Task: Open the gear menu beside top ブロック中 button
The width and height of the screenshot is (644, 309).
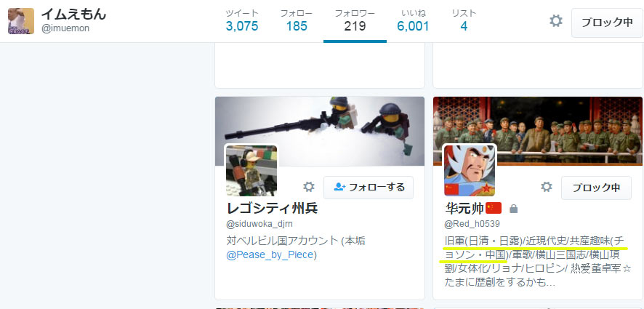Action: (556, 21)
